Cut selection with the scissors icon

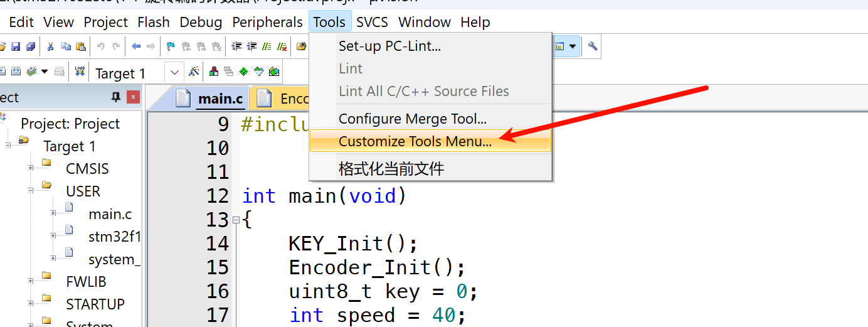tap(50, 46)
